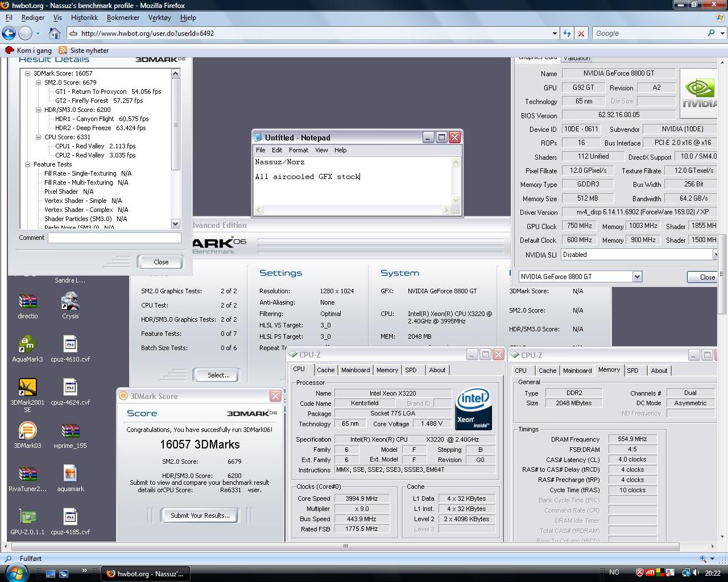Image resolution: width=728 pixels, height=582 pixels.
Task: Open the Historikk menu in Firefox
Action: click(84, 18)
